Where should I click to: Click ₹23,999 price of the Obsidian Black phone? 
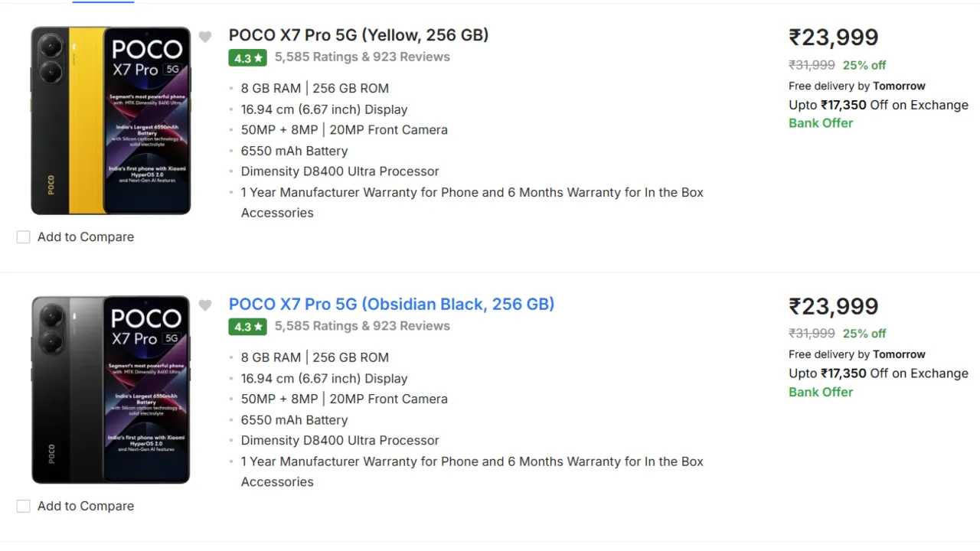click(834, 306)
